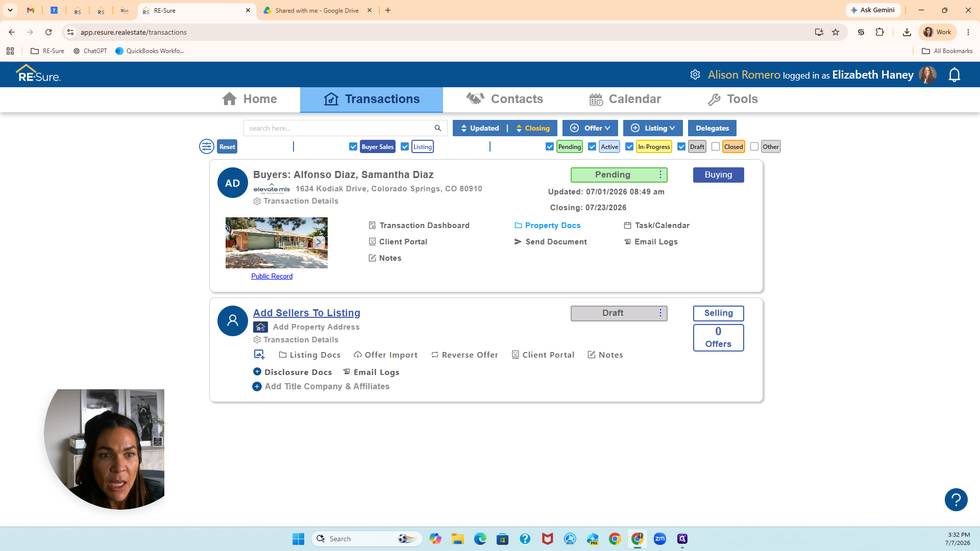Viewport: 980px width, 551px height.
Task: Uncheck the Draft status filter
Action: [x=681, y=146]
